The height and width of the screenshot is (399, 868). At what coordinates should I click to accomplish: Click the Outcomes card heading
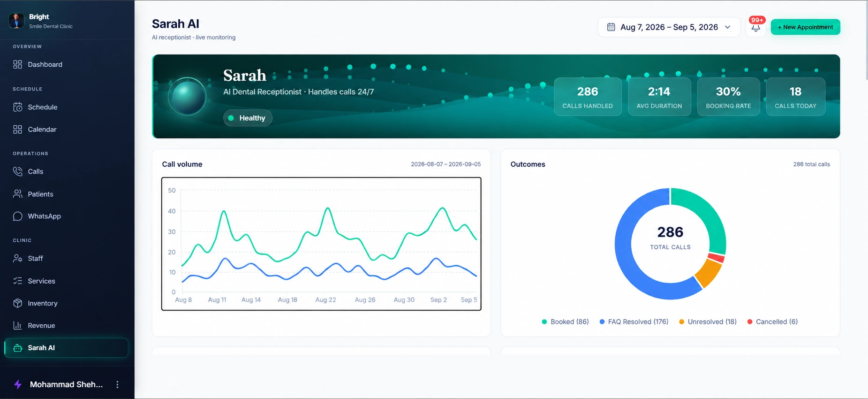click(528, 164)
